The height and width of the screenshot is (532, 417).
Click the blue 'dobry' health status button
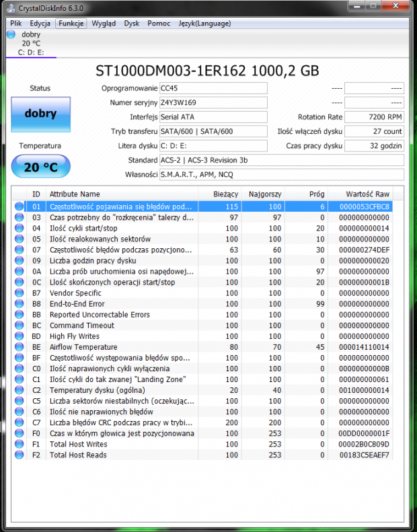40,114
